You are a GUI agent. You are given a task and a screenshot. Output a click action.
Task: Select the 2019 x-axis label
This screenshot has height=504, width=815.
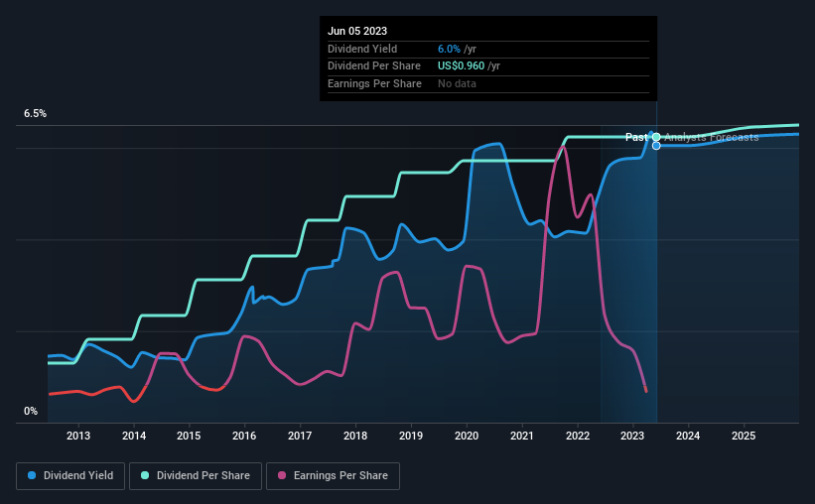click(411, 436)
